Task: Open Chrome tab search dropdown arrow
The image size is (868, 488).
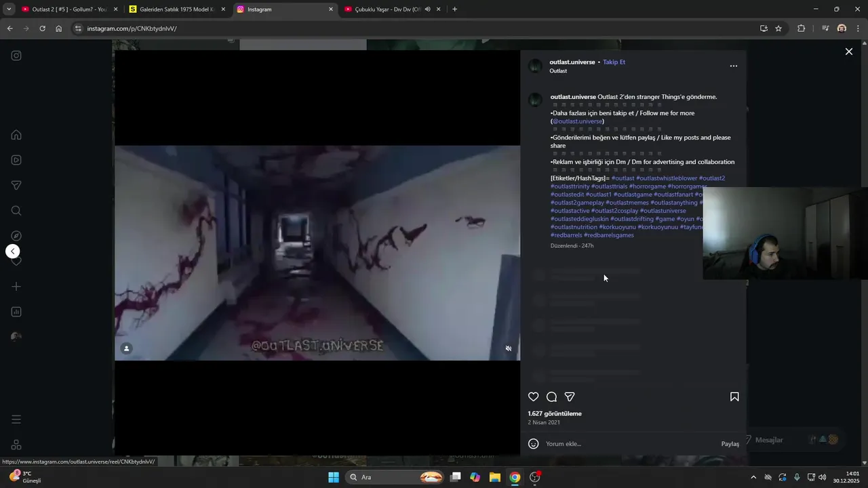Action: (8, 9)
